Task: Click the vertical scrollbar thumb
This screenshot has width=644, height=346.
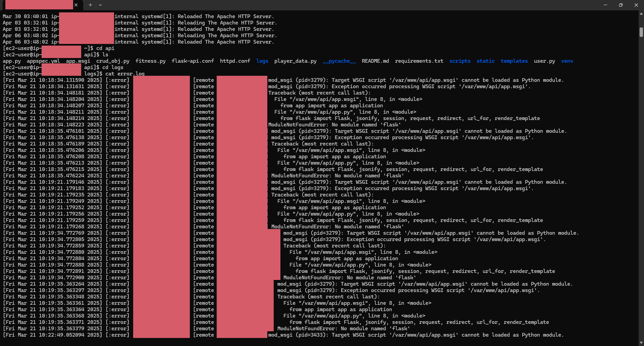Action: (x=641, y=32)
